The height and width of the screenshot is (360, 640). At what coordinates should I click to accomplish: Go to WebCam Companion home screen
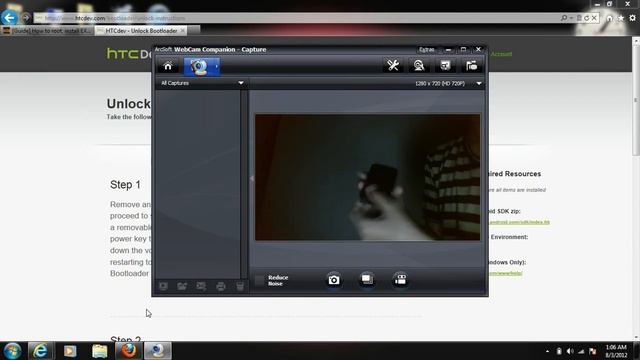[168, 66]
